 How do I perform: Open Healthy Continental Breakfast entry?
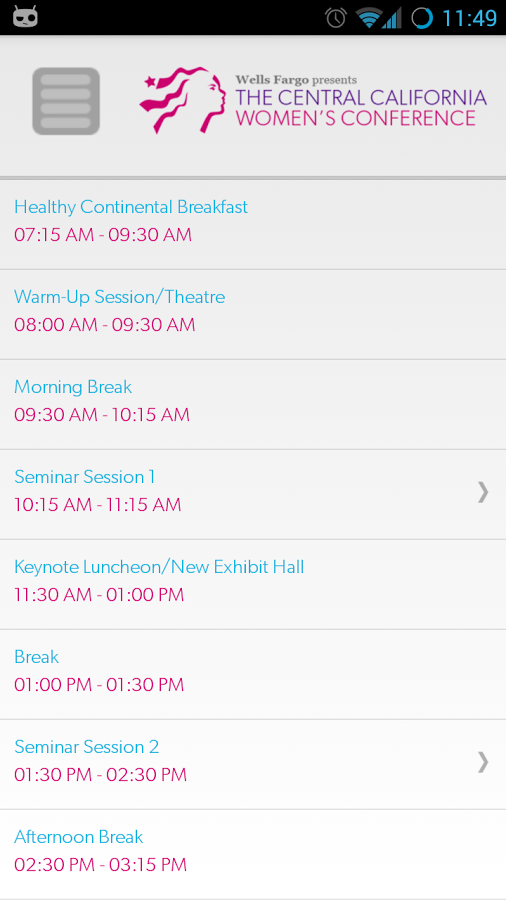(x=253, y=224)
